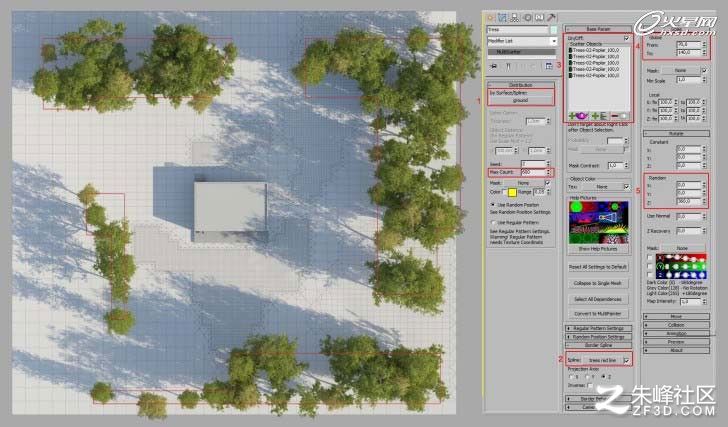Open the Utilities hammer tab

(x=551, y=18)
